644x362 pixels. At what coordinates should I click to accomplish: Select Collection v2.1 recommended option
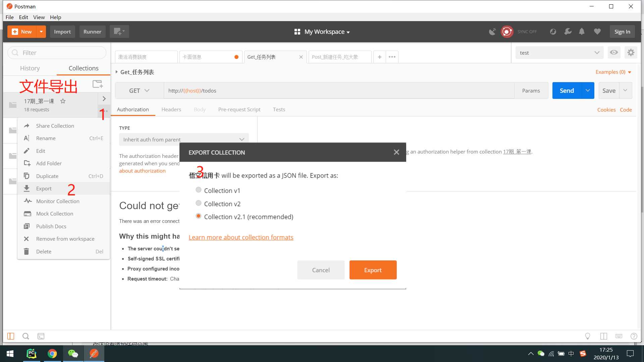[x=199, y=216]
